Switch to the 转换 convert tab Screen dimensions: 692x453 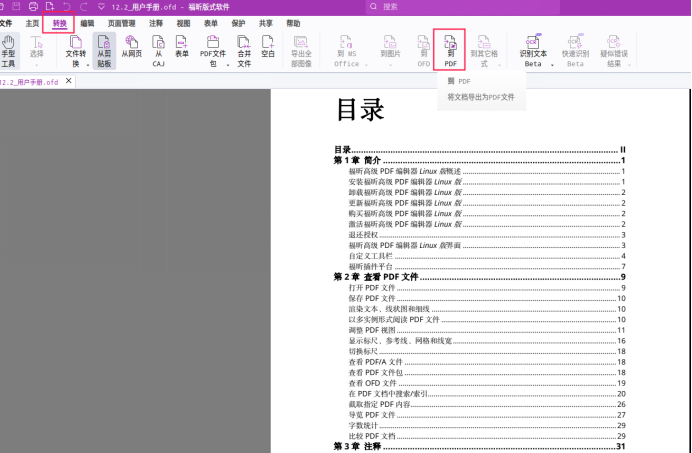[60, 23]
